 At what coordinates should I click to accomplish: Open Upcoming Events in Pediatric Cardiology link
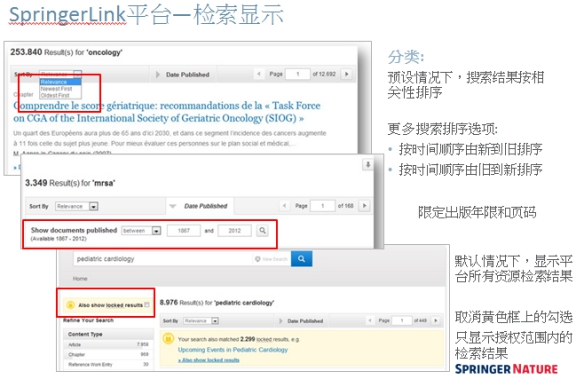pos(233,350)
